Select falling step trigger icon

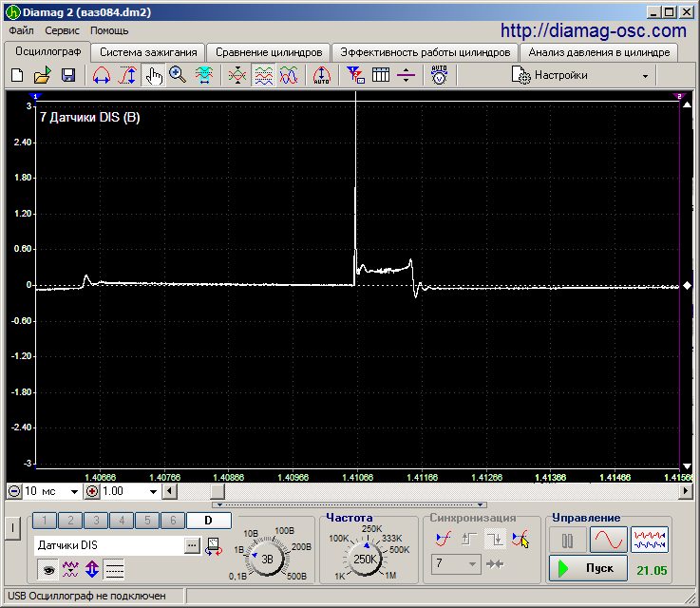tap(495, 539)
